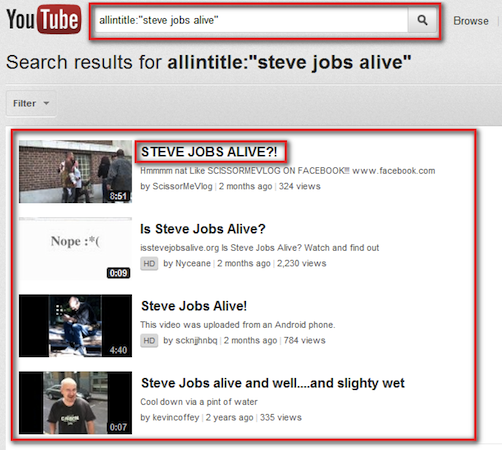
Task: Expand the Filter dropdown
Action: 31,103
